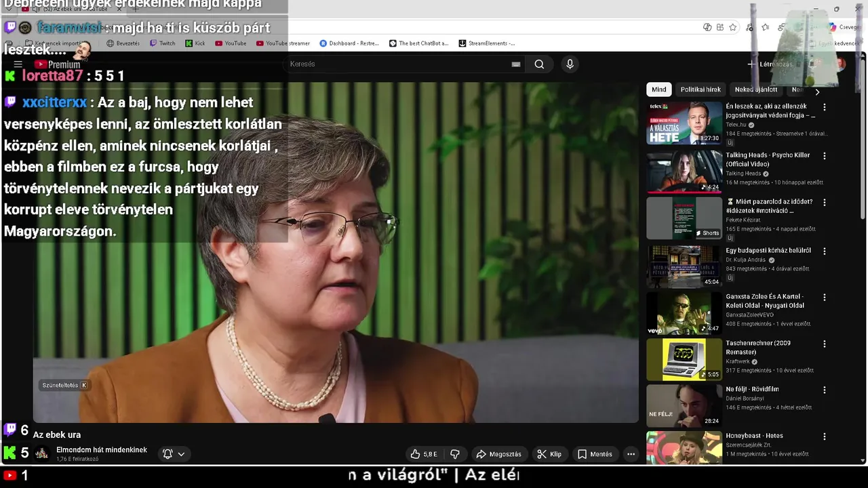Save the video with Mentés button
The width and height of the screenshot is (868, 488).
[x=595, y=454]
